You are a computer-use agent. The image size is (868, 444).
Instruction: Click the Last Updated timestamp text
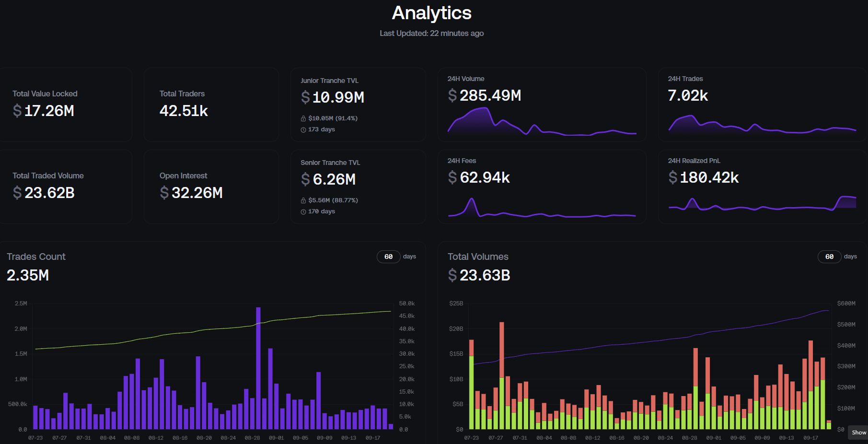(x=432, y=33)
